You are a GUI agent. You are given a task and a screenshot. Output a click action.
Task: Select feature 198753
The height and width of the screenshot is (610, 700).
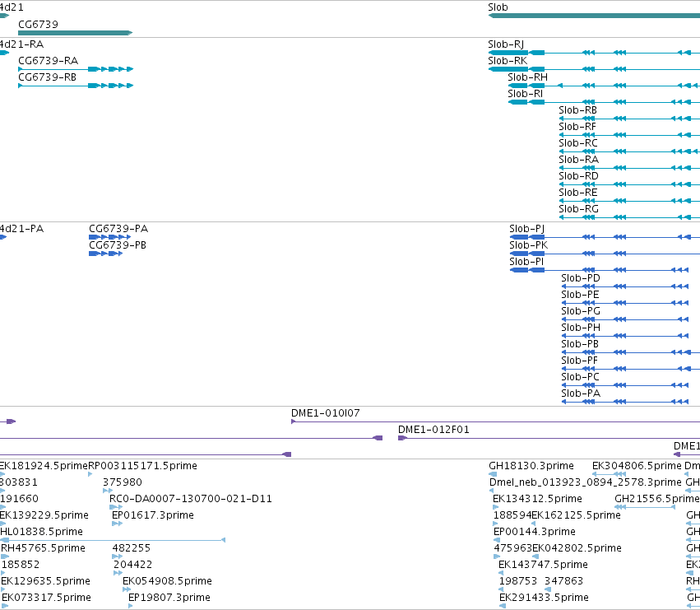519,581
